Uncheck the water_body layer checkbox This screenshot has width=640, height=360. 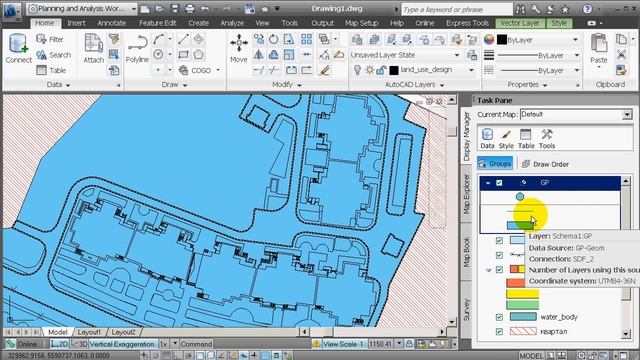click(x=499, y=317)
